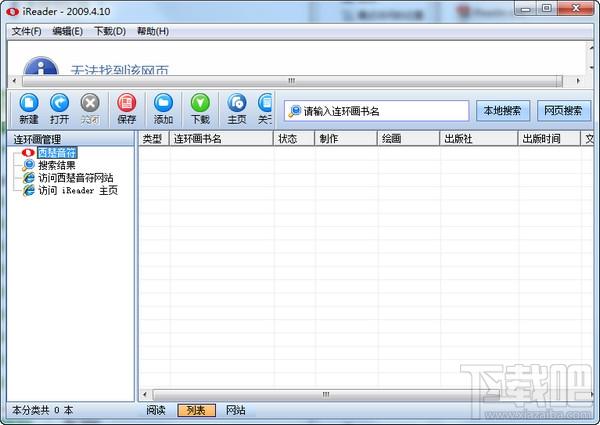Sort by 类型 column header
This screenshot has width=600, height=425.
[x=153, y=138]
